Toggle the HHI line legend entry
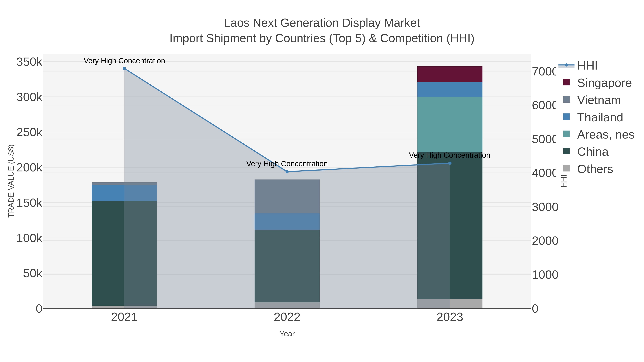Image resolution: width=644 pixels, height=362 pixels. click(578, 65)
